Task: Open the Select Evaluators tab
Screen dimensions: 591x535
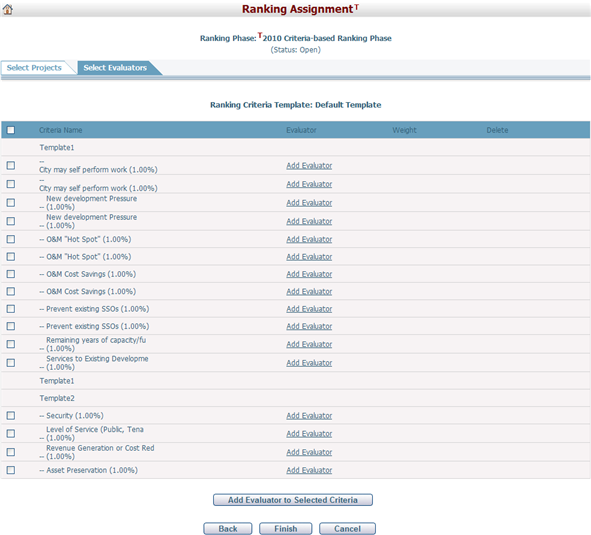Action: [115, 68]
